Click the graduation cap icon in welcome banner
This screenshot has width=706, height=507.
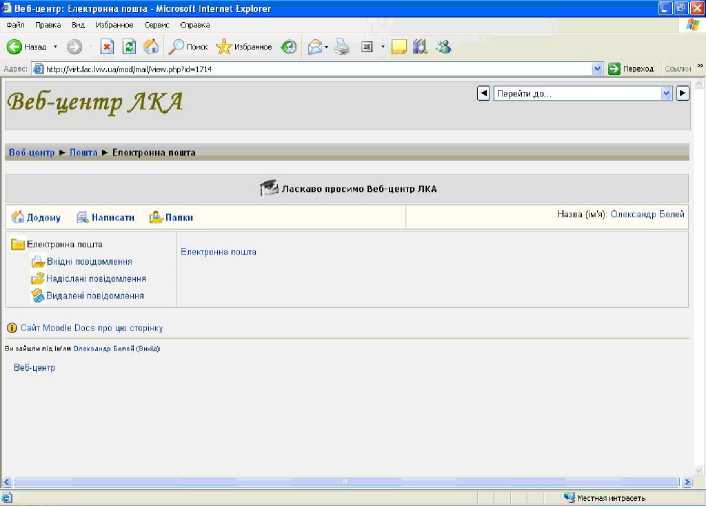point(269,188)
